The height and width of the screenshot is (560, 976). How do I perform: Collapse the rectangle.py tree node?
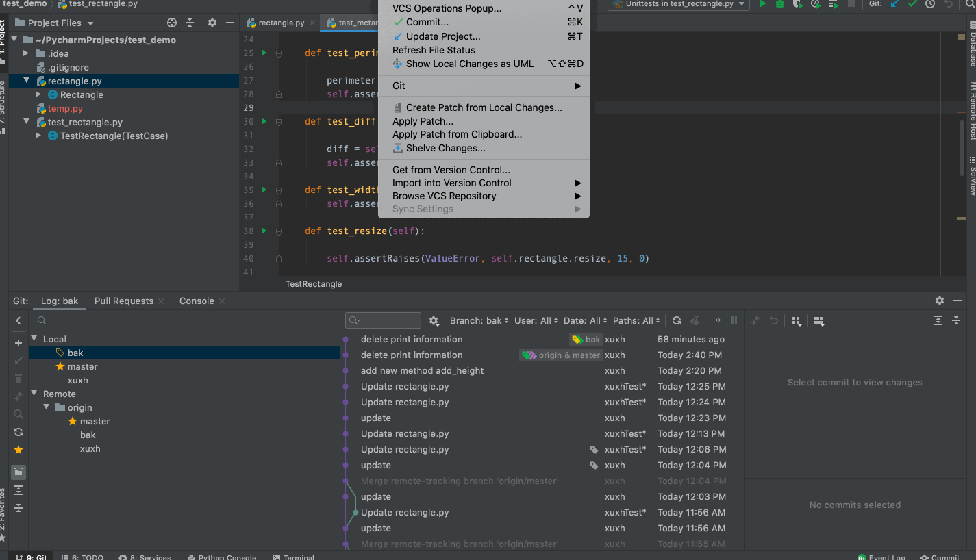tap(26, 81)
